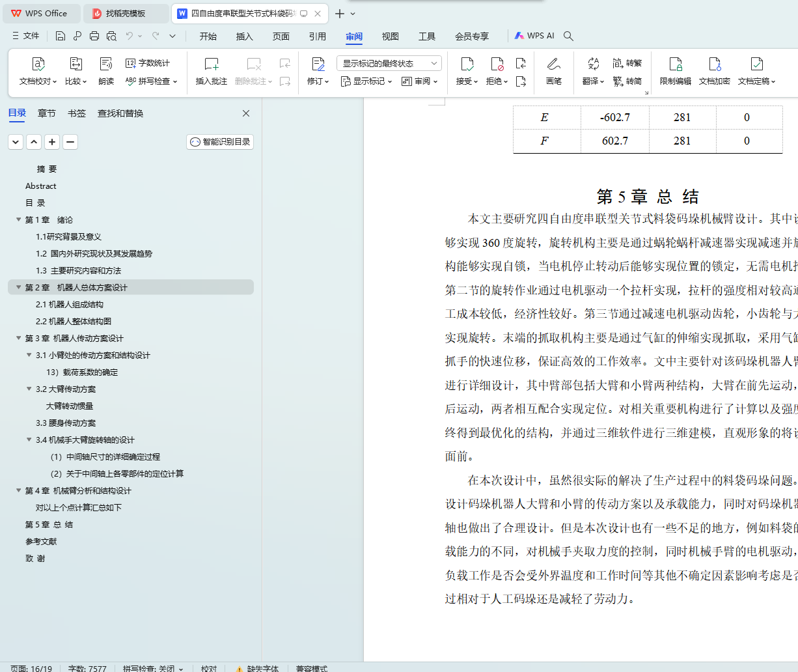
Task: Open the 显示标记 dropdown
Action: [x=366, y=81]
